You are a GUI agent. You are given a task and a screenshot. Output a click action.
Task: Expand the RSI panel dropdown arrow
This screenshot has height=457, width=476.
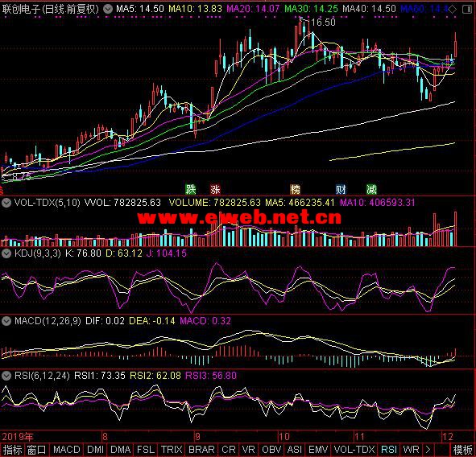click(x=6, y=376)
